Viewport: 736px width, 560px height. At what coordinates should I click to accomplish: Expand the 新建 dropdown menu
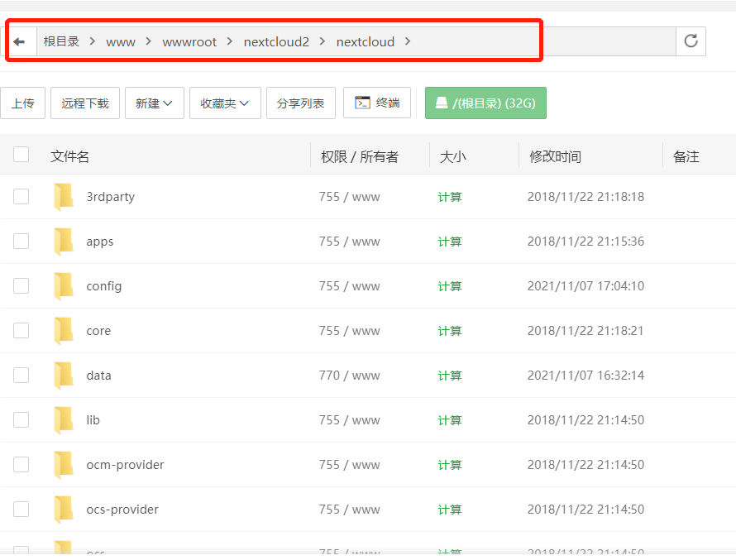click(154, 103)
